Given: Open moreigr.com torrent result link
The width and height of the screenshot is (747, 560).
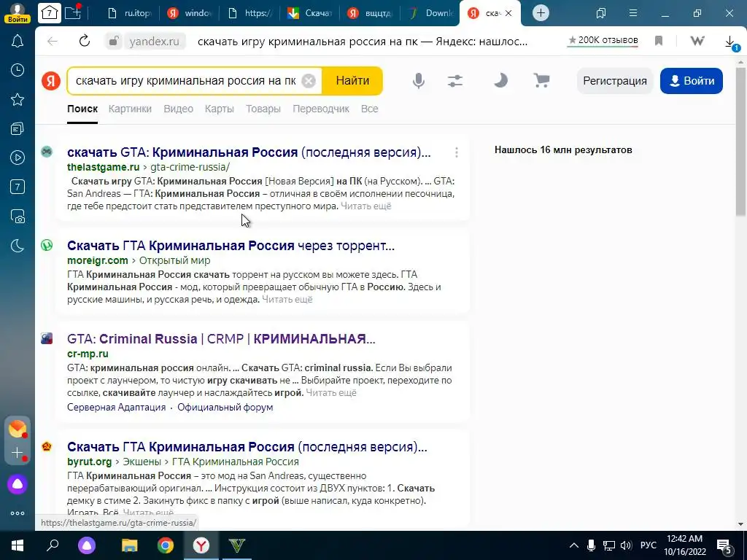Looking at the screenshot, I should (231, 246).
